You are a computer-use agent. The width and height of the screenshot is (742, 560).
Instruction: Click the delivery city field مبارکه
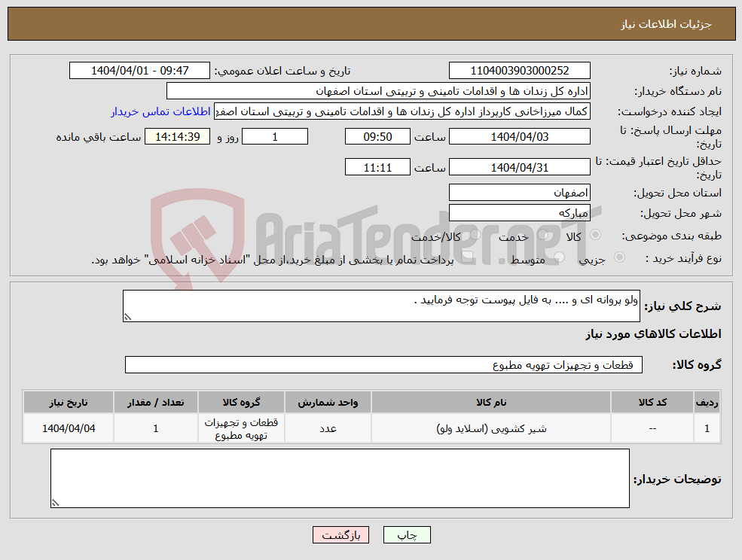[520, 213]
